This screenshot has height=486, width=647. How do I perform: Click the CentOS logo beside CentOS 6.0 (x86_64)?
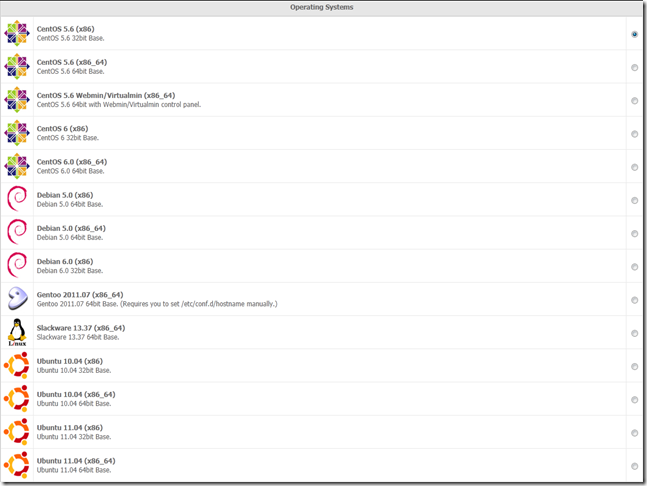(x=17, y=166)
